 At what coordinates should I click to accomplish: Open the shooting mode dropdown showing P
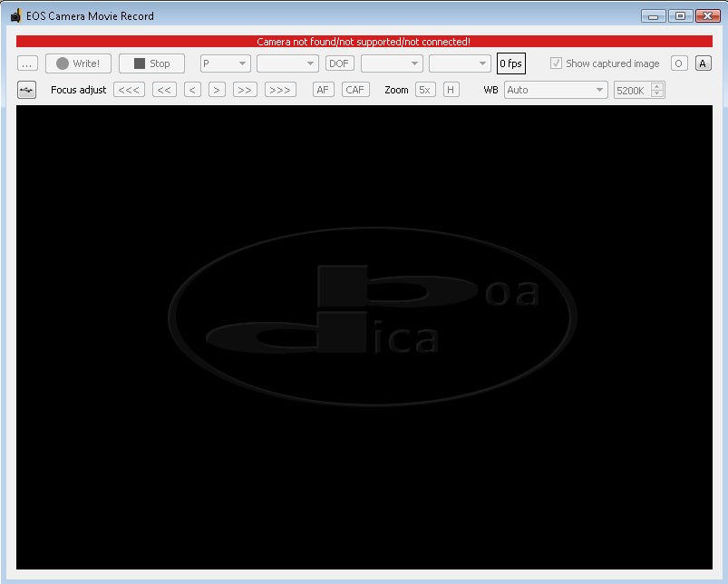tap(226, 63)
